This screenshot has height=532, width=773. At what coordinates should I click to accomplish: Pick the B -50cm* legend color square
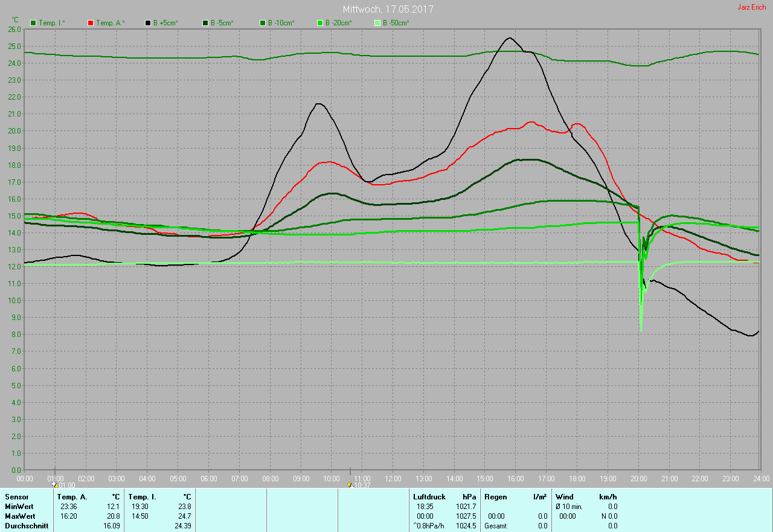point(377,23)
